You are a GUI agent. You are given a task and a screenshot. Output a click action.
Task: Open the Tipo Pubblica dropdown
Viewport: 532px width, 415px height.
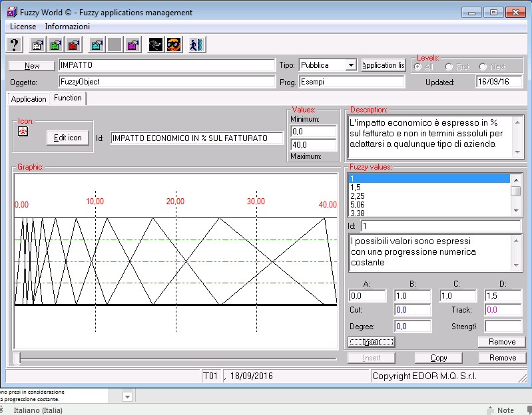[351, 65]
